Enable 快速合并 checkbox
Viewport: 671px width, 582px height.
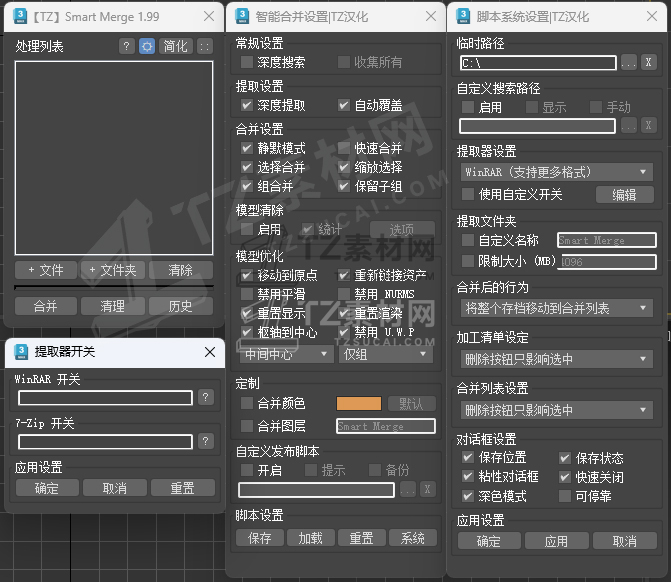point(344,148)
